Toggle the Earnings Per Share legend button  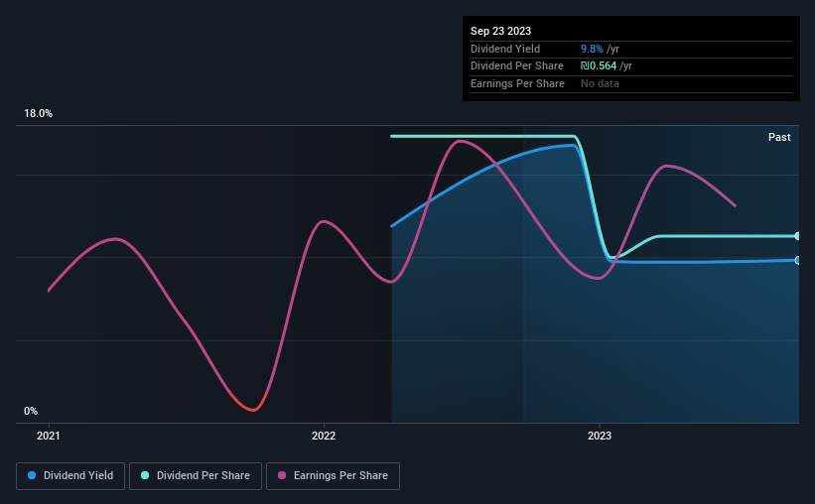(333, 475)
